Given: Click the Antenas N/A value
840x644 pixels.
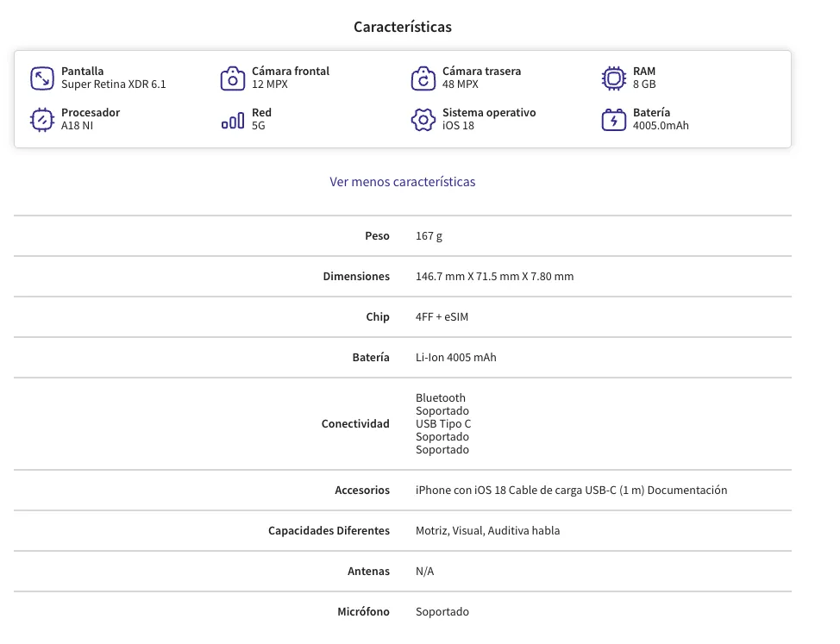Looking at the screenshot, I should 425,572.
